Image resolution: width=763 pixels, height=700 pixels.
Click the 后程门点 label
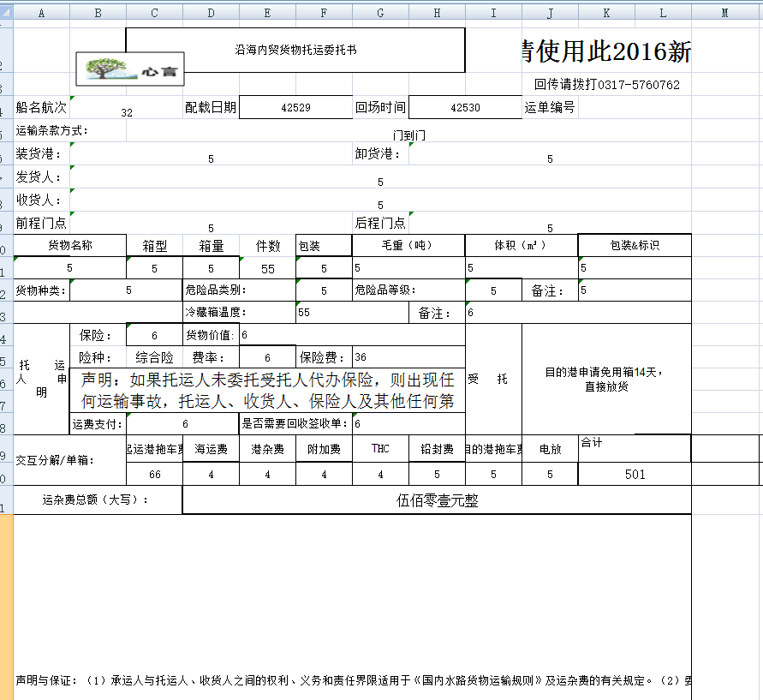380,223
